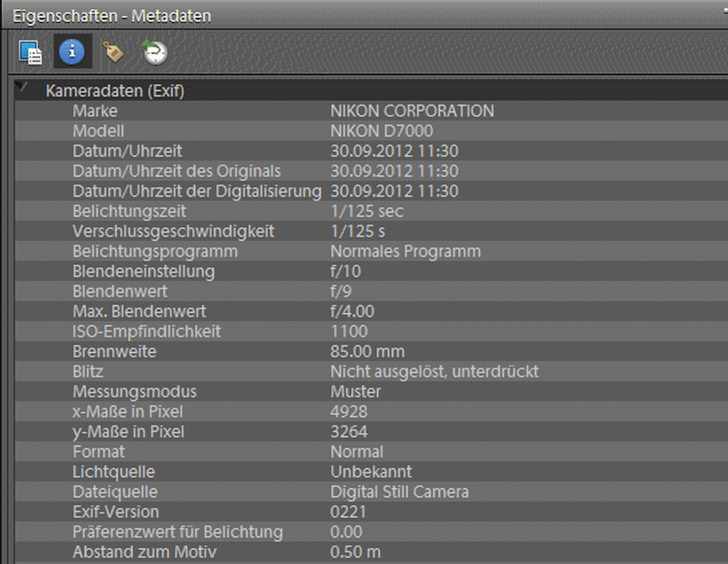Select the Digital Still Camera value

click(x=399, y=492)
